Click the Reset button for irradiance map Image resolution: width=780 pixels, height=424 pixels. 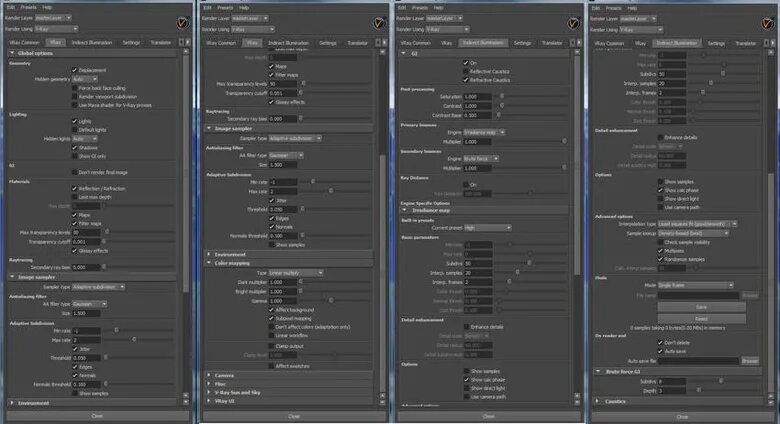click(x=701, y=318)
